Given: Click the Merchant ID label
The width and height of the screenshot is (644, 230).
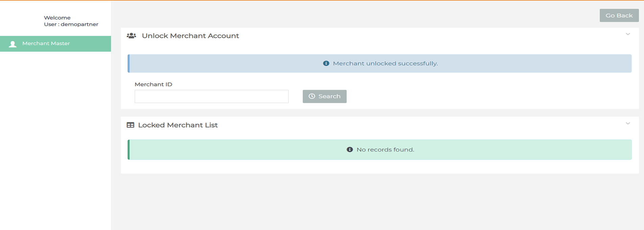Looking at the screenshot, I should point(153,84).
